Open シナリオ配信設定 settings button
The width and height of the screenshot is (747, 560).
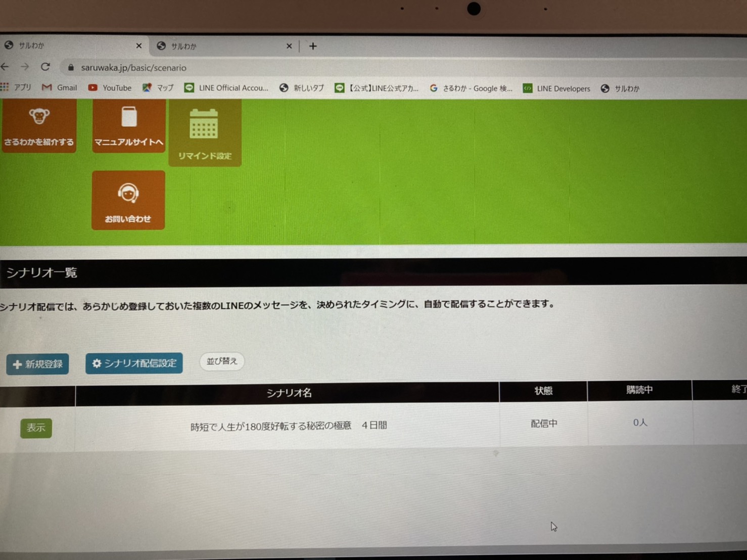pos(134,363)
